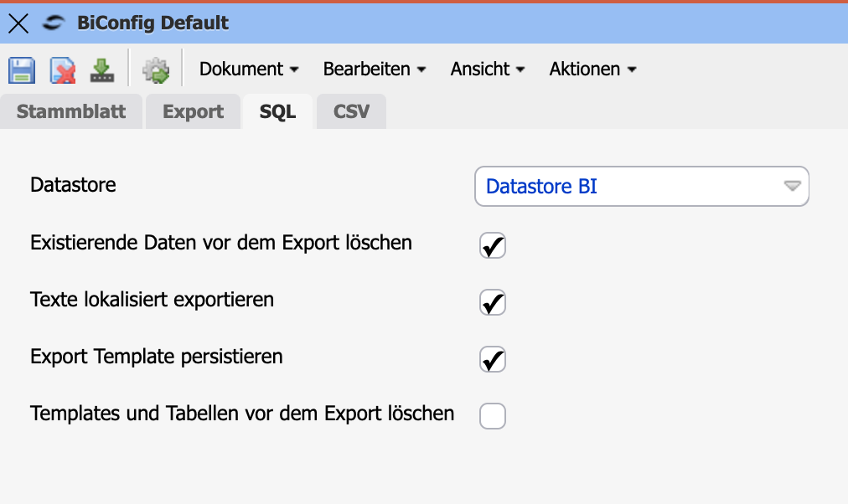Toggle the Texte lokalisiert exportieren checkbox
This screenshot has height=504, width=848.
tap(493, 302)
